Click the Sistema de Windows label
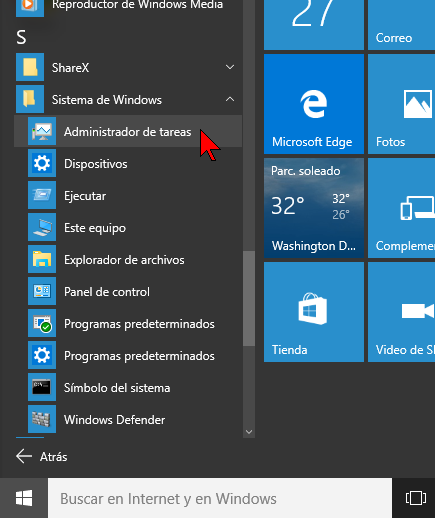The height and width of the screenshot is (518, 435). tap(107, 100)
